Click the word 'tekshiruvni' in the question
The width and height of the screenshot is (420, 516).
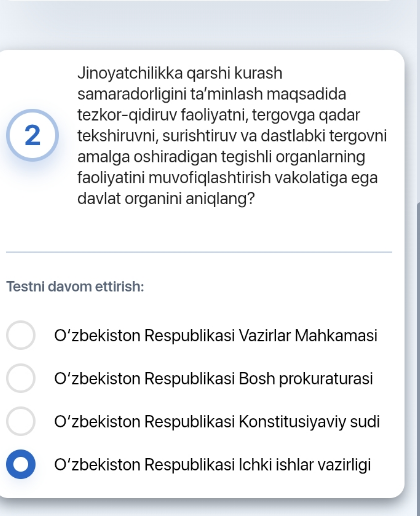[x=118, y=136]
